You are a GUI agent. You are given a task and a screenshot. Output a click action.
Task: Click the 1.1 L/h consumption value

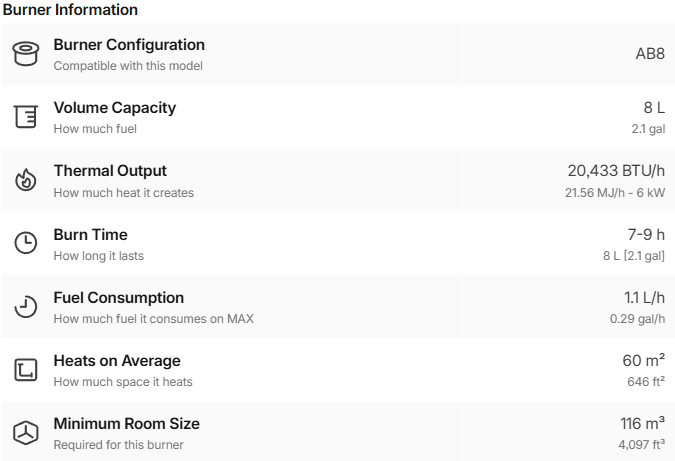click(x=644, y=298)
